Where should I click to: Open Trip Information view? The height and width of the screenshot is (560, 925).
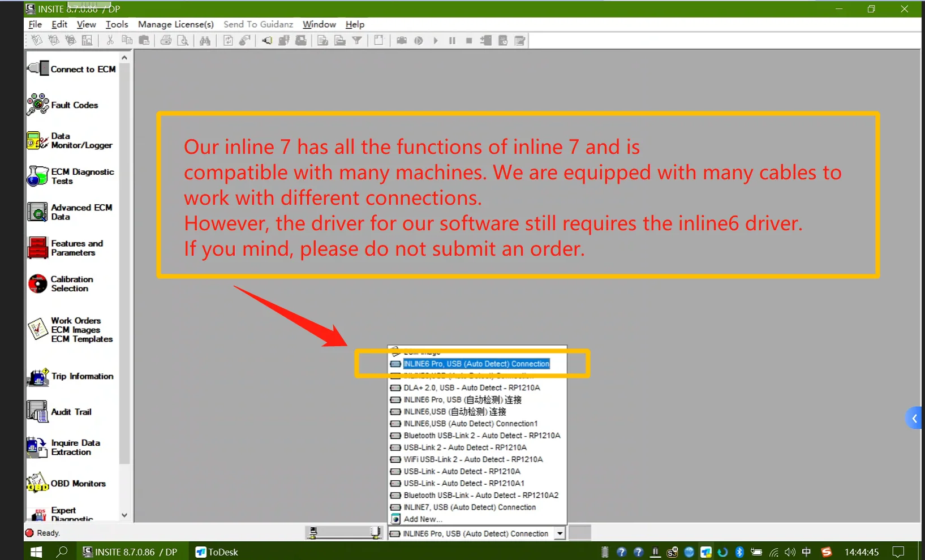click(x=71, y=376)
